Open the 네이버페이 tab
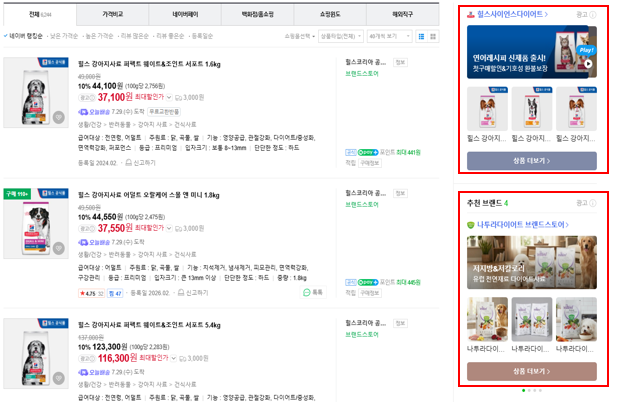 pyautogui.click(x=185, y=15)
